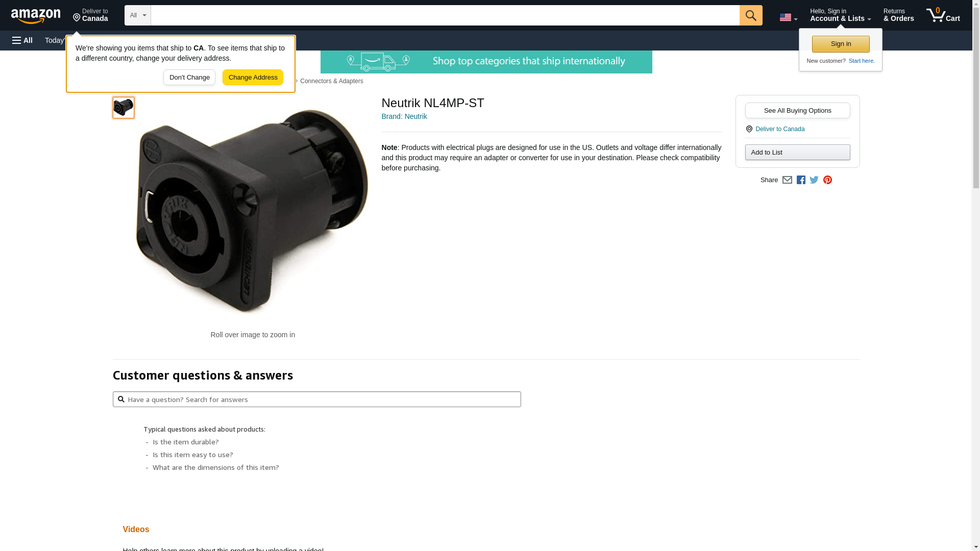Share product on Twitter
The width and height of the screenshot is (980, 551).
tap(814, 180)
